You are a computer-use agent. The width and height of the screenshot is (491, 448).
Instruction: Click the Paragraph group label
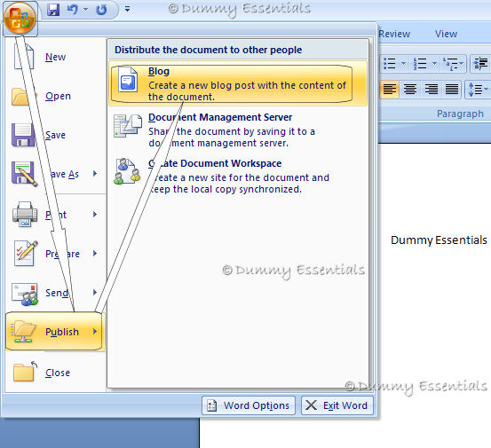pyautogui.click(x=460, y=114)
